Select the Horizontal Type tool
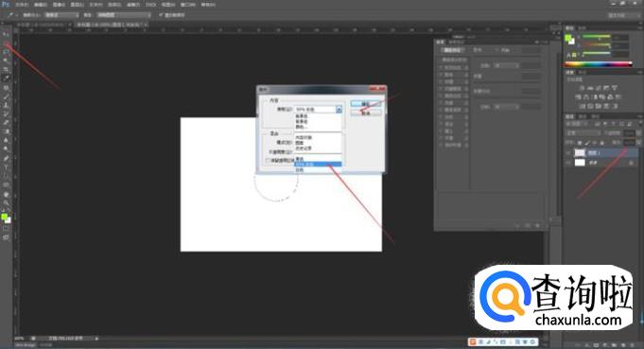The image size is (644, 349). pyautogui.click(x=6, y=167)
